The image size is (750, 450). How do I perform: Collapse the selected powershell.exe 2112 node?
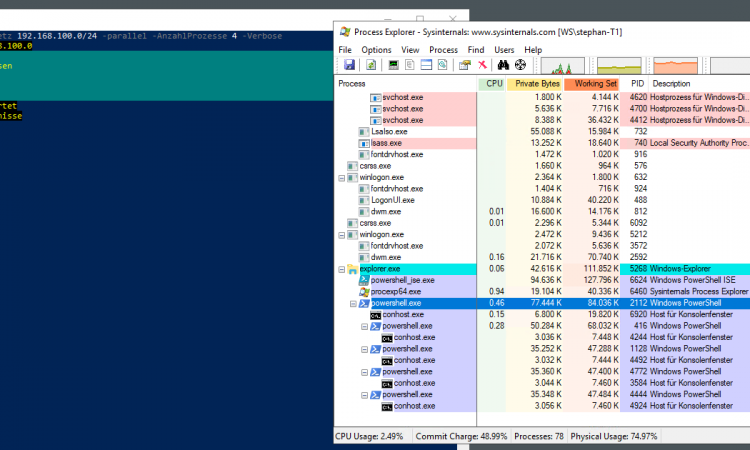pyautogui.click(x=353, y=304)
